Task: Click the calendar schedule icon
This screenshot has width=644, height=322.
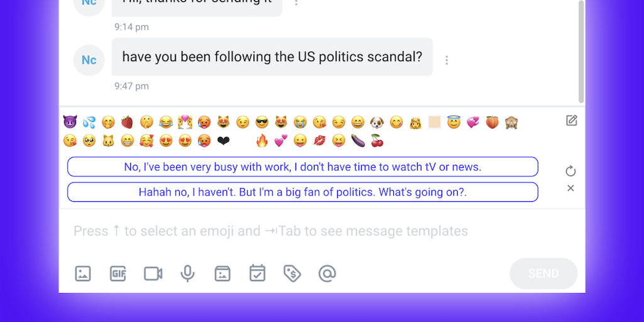Action: [x=257, y=274]
